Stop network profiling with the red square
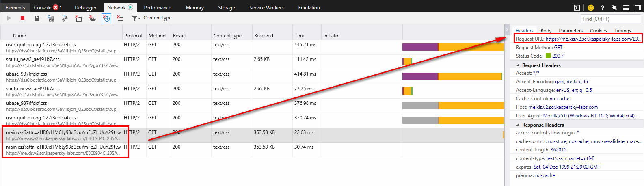 23,18
